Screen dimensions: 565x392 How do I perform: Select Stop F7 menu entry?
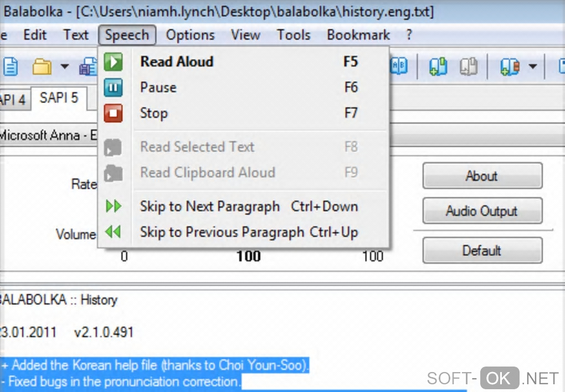[x=244, y=114]
